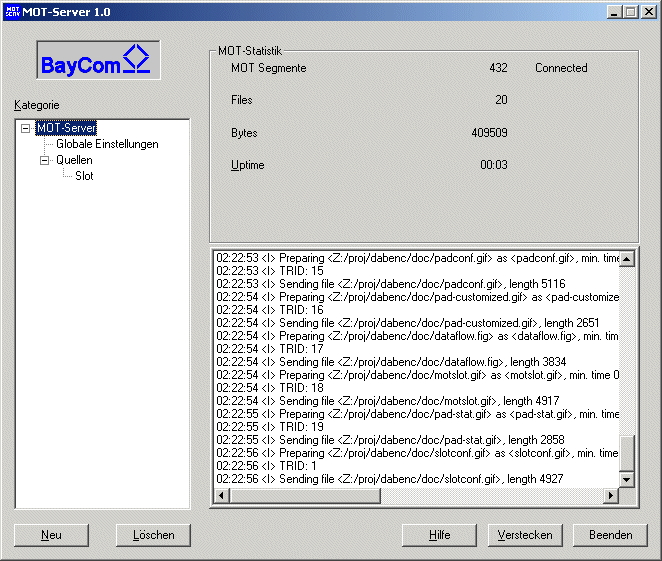This screenshot has height=561, width=662.
Task: Click log line TRID: 18
Action: 270,388
